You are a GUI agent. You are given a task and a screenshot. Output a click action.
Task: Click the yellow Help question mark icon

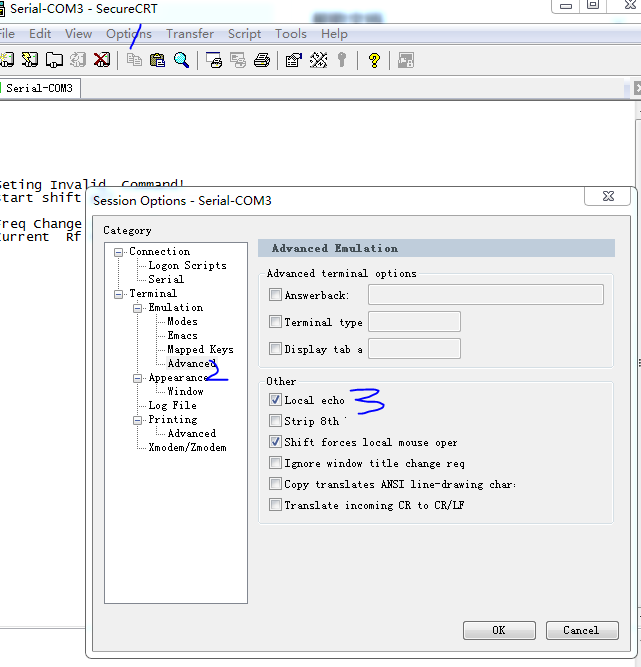[374, 60]
